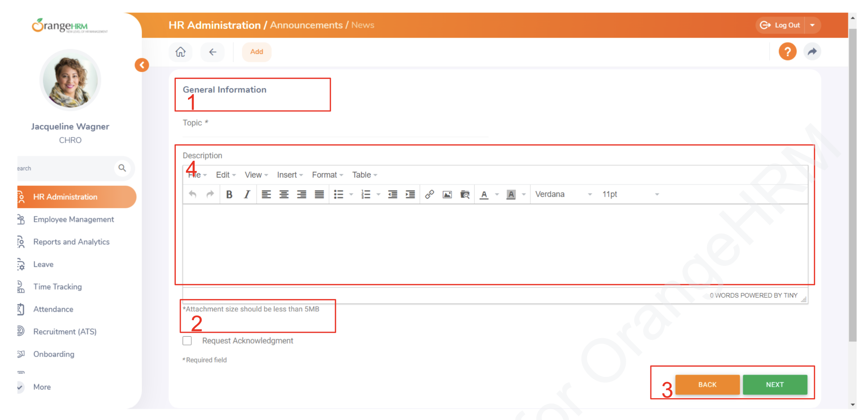The width and height of the screenshot is (868, 420).
Task: Click the share arrow icon
Action: tap(812, 52)
